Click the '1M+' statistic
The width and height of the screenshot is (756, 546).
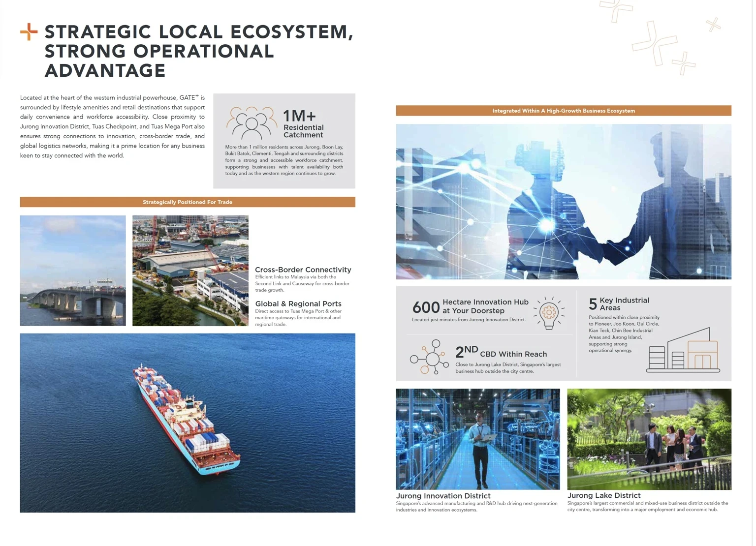coord(299,116)
